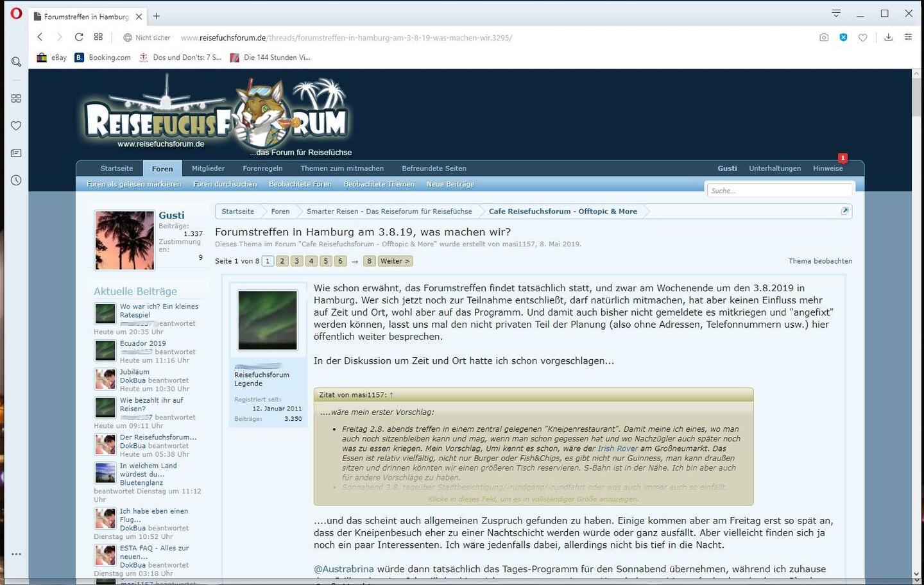Image resolution: width=924 pixels, height=585 pixels.
Task: Click the Opera menu logo icon
Action: coord(16,13)
